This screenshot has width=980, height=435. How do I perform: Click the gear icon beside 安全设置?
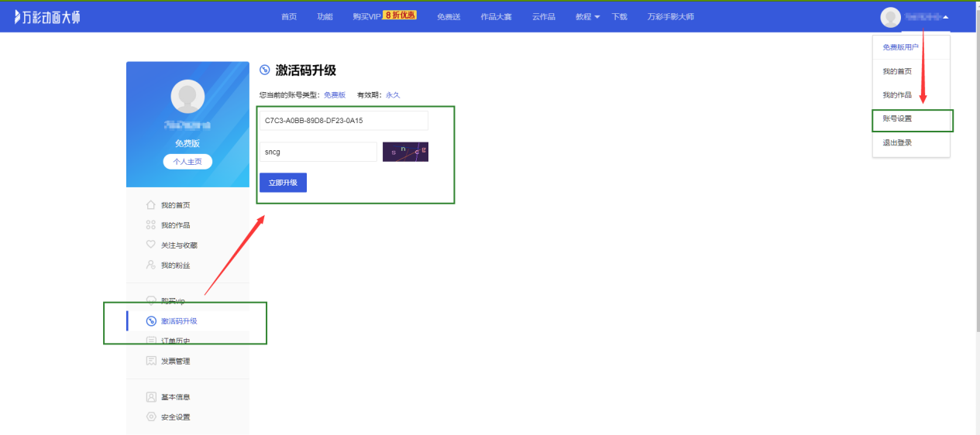point(151,417)
